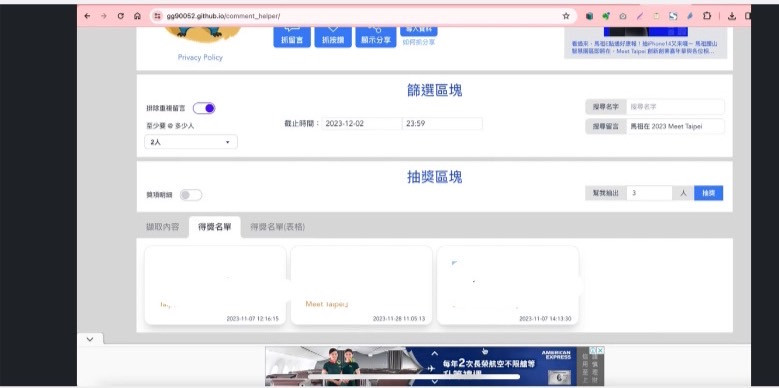Image resolution: width=779 pixels, height=388 pixels.
Task: Open the blue news article link text
Action: click(644, 47)
